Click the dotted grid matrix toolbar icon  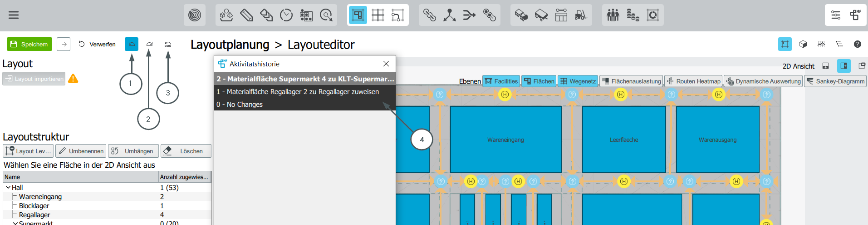tap(306, 15)
